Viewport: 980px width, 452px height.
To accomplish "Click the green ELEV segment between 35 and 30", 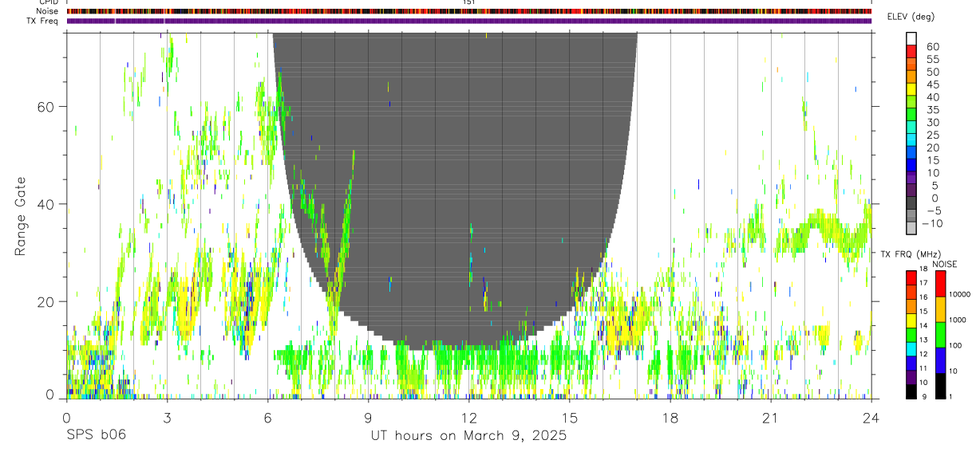I will [x=911, y=115].
